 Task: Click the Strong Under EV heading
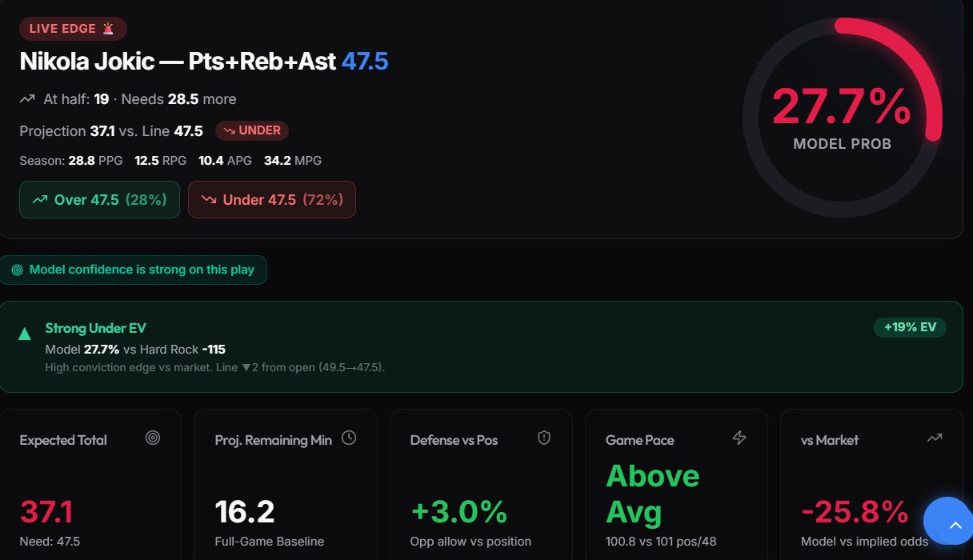click(x=96, y=328)
